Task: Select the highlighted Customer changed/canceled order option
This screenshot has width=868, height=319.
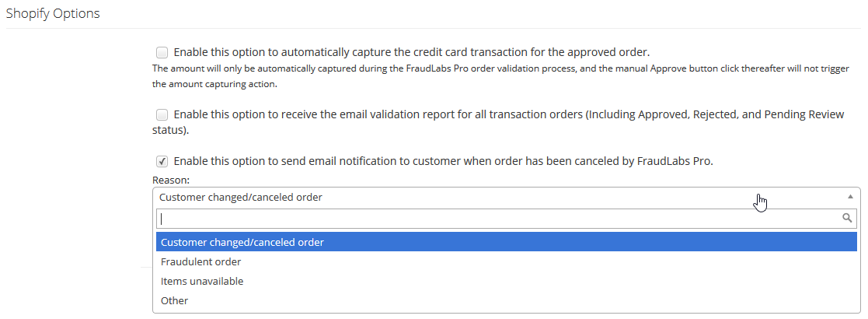Action: tap(507, 242)
